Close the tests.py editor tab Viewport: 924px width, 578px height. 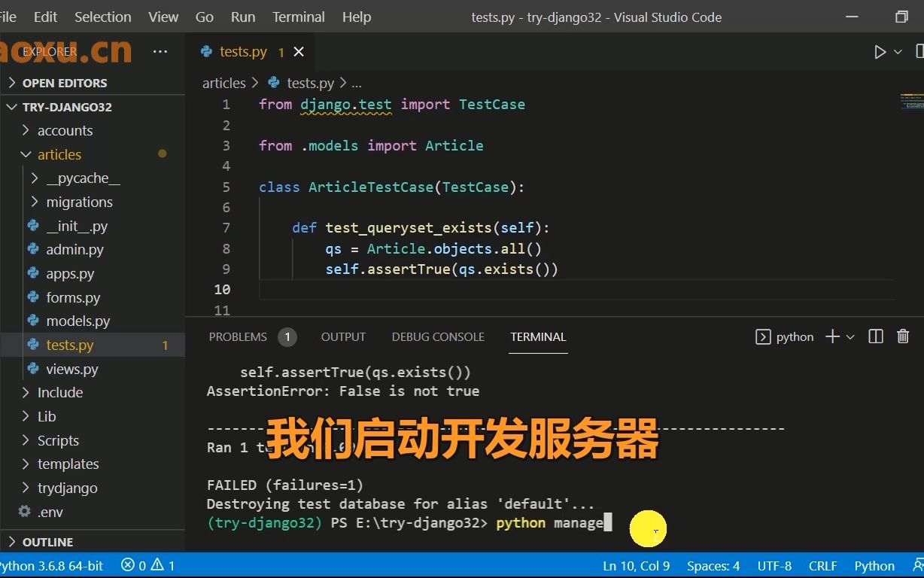[x=298, y=51]
